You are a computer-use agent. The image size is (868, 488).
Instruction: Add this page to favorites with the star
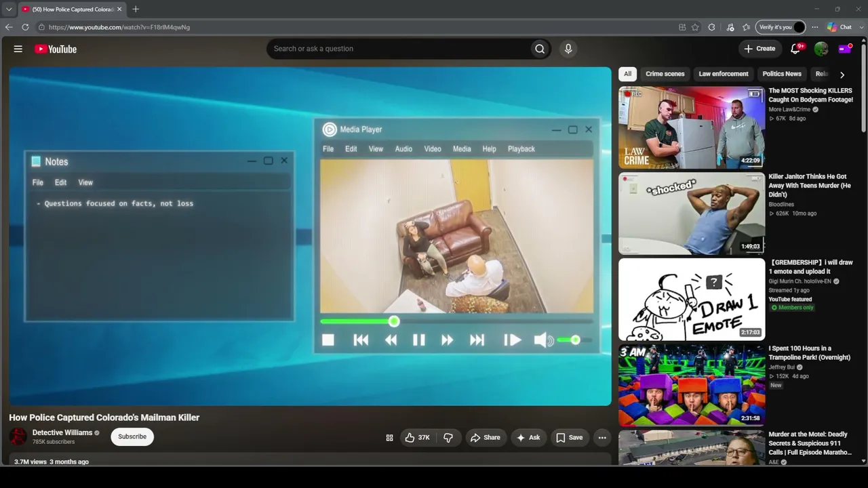tap(695, 27)
